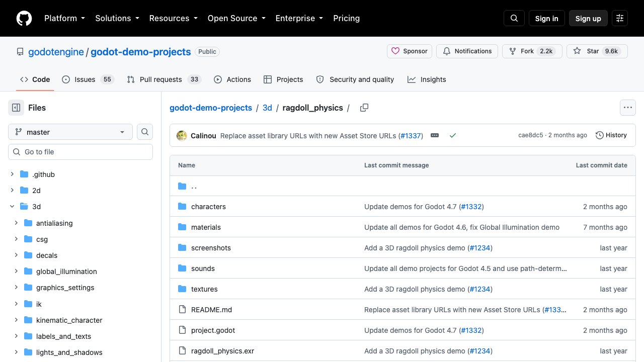Viewport: 644px width, 362px height.
Task: View commit History for this folder
Action: click(611, 135)
